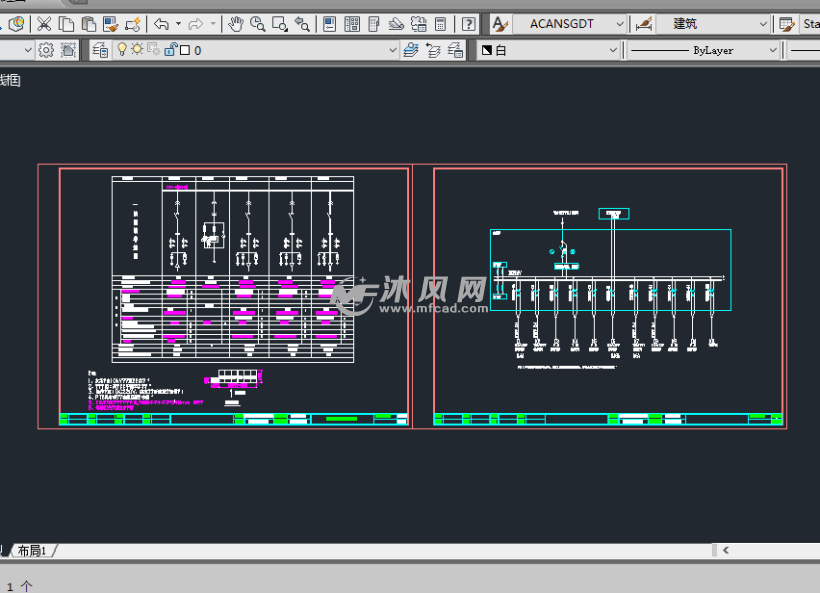Activate the Zoom Realtime magnifier icon

pos(258,24)
